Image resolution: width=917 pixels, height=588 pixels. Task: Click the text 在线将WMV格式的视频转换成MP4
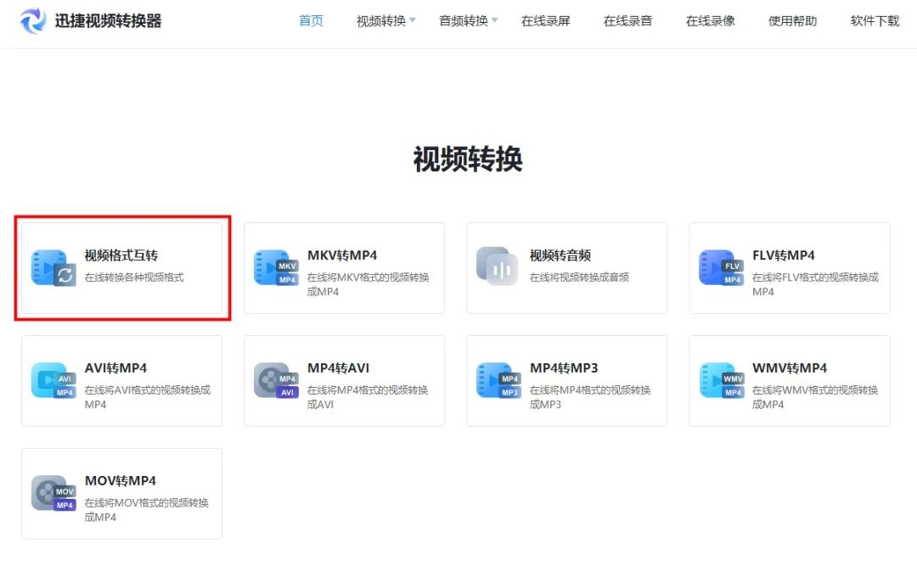(x=815, y=397)
